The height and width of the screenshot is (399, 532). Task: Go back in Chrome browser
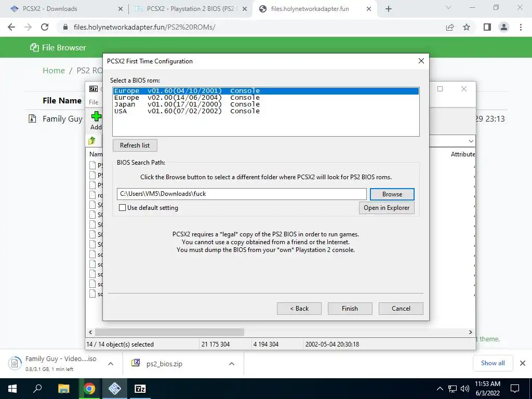[11, 27]
